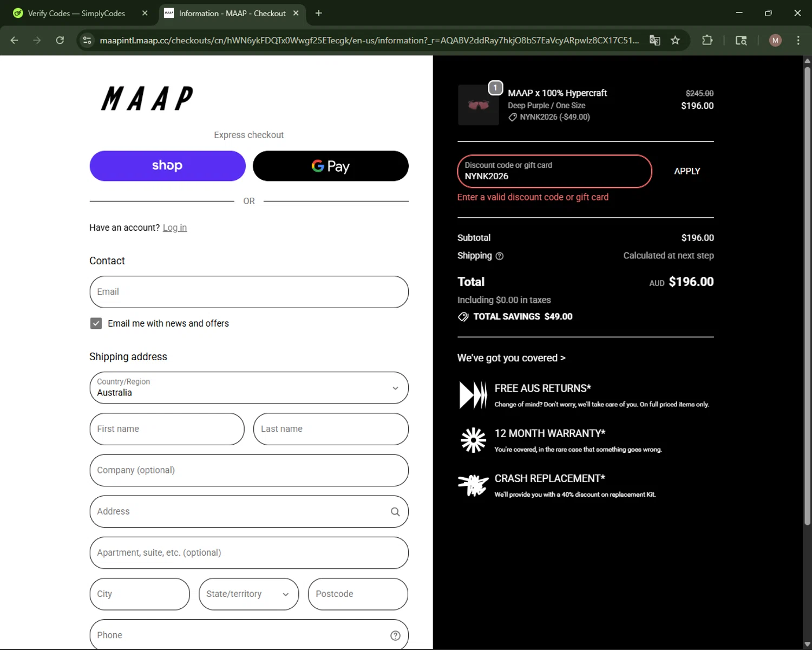The width and height of the screenshot is (812, 650).
Task: Click the browser back arrow
Action: [x=15, y=40]
